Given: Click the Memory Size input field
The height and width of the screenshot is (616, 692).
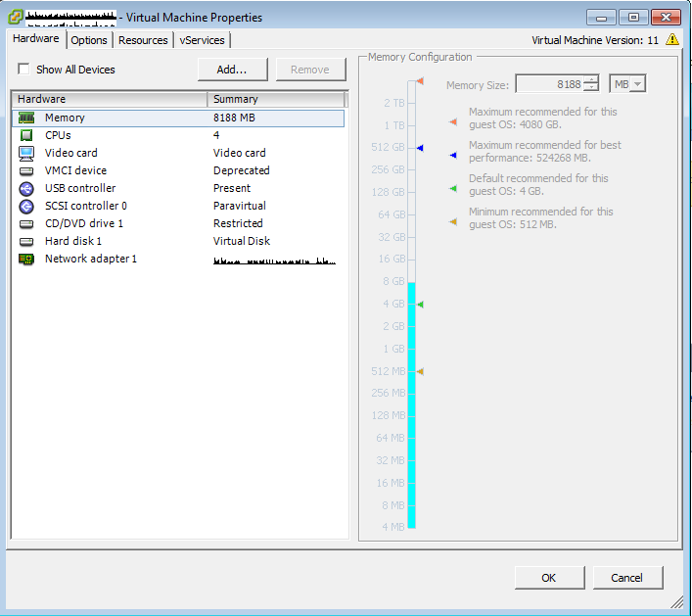Looking at the screenshot, I should [548, 84].
